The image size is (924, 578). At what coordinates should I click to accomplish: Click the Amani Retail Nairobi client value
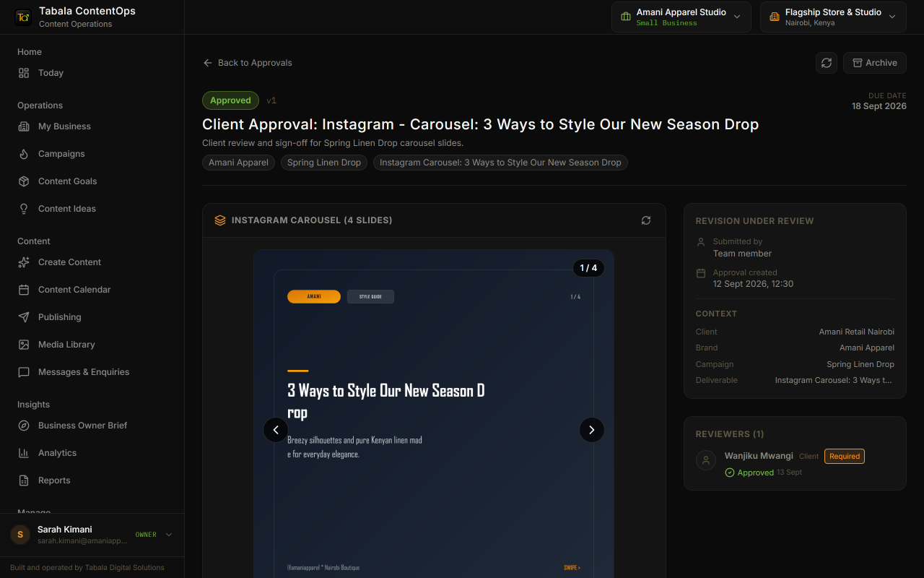857,332
